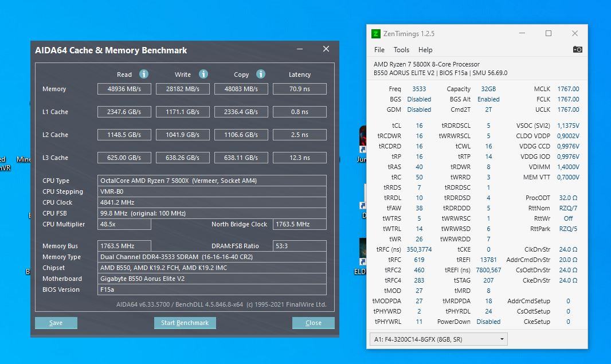The height and width of the screenshot is (364, 611).
Task: Select L3 Cache Latency value 12.3 ns
Action: [300, 158]
